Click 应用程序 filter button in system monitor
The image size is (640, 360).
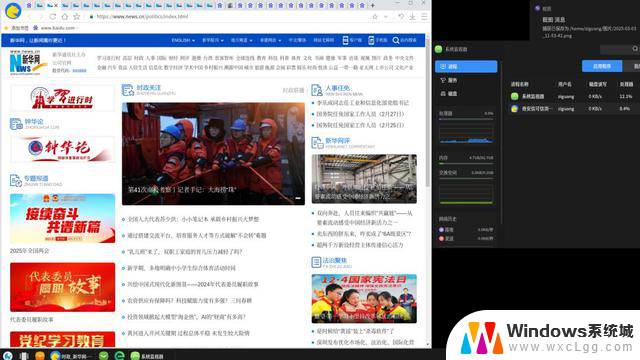(x=602, y=66)
